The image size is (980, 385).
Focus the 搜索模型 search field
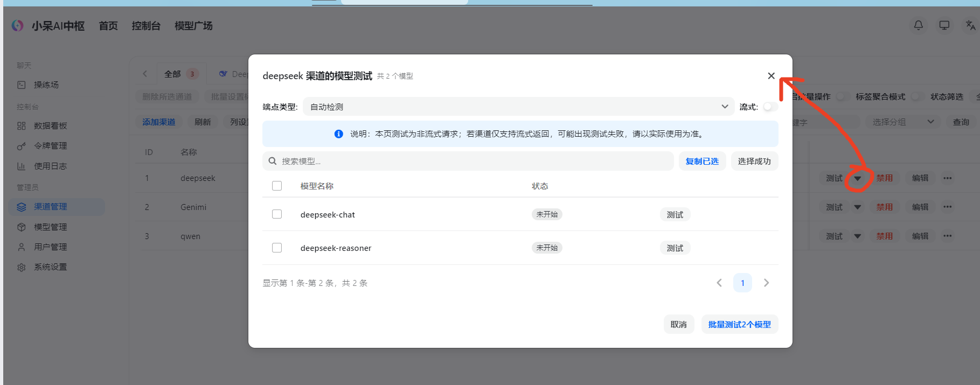click(468, 161)
